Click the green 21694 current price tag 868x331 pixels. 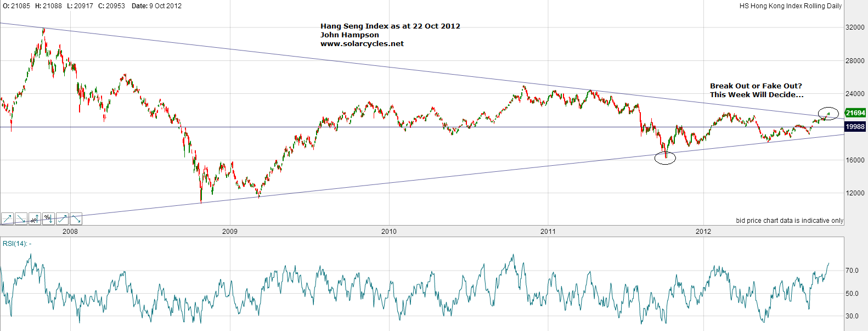pos(855,113)
